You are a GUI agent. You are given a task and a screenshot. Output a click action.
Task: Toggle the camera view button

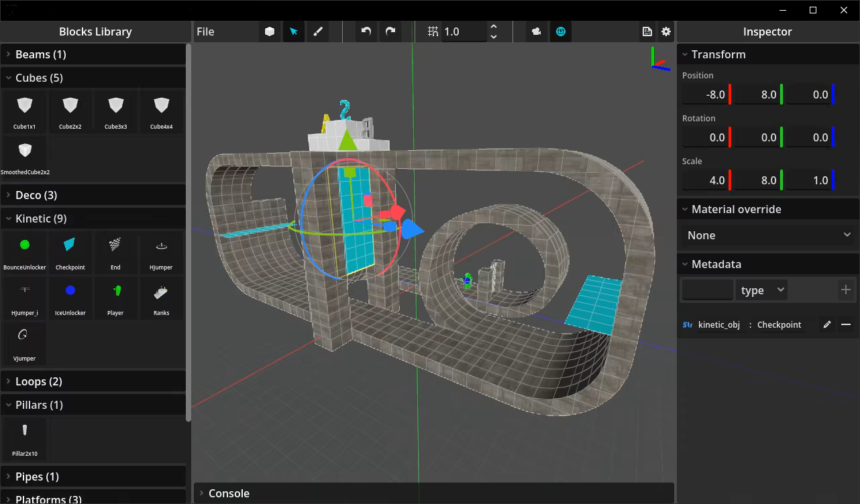(x=536, y=31)
